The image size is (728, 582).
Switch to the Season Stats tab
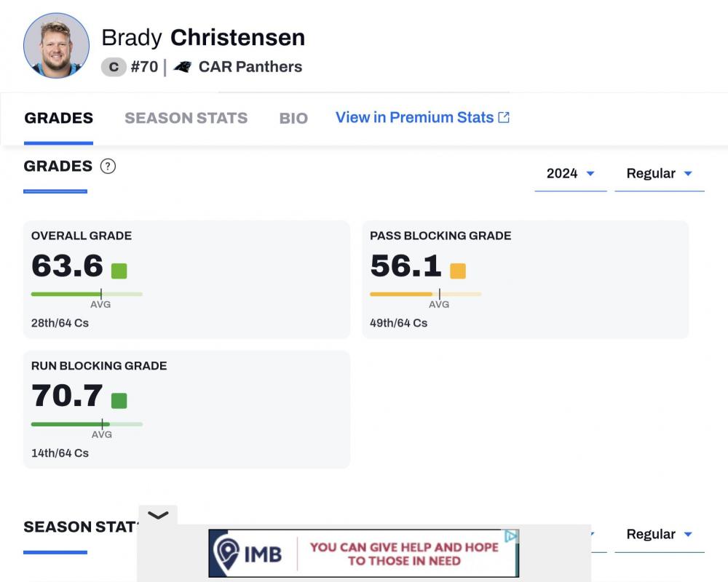tap(186, 118)
